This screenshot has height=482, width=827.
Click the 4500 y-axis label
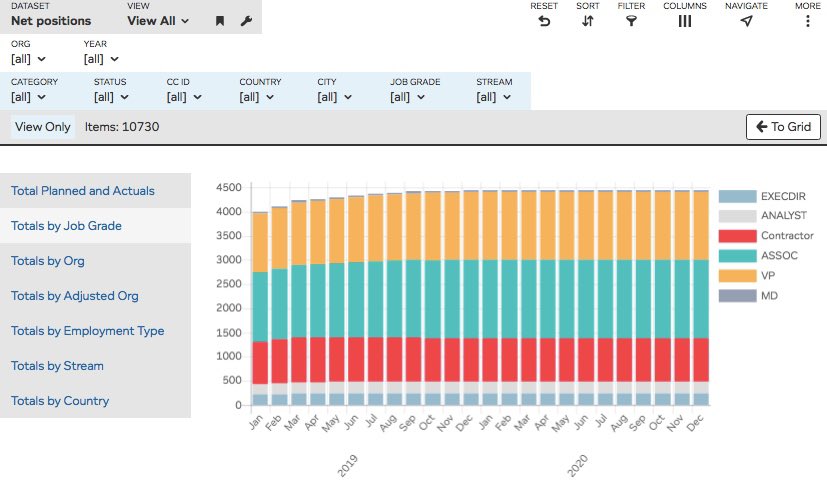[228, 188]
